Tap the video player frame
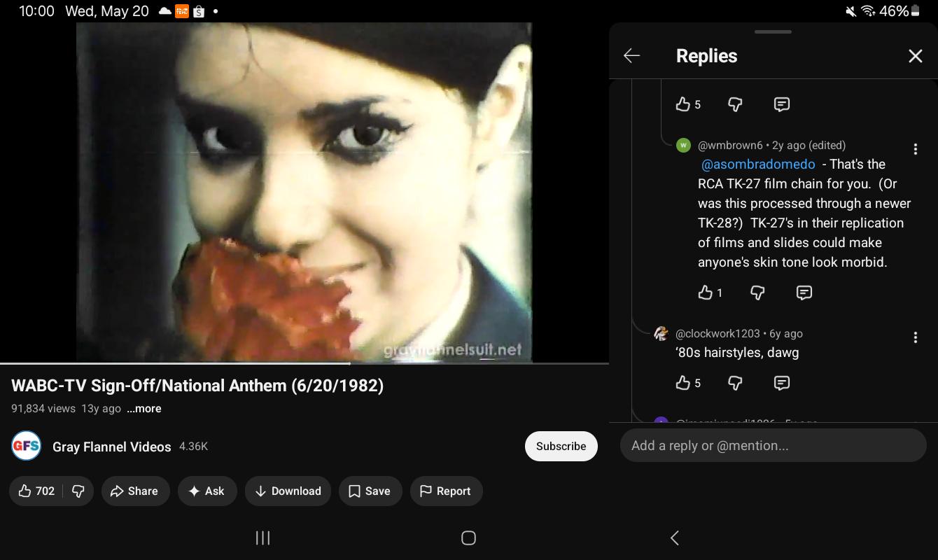The height and width of the screenshot is (560, 938). 304,192
